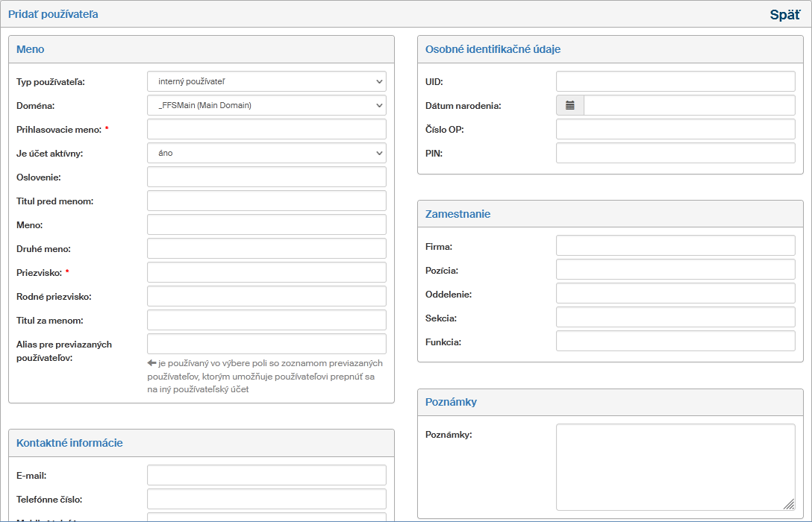Click the Pozícia input field
This screenshot has height=522, width=812.
point(675,269)
